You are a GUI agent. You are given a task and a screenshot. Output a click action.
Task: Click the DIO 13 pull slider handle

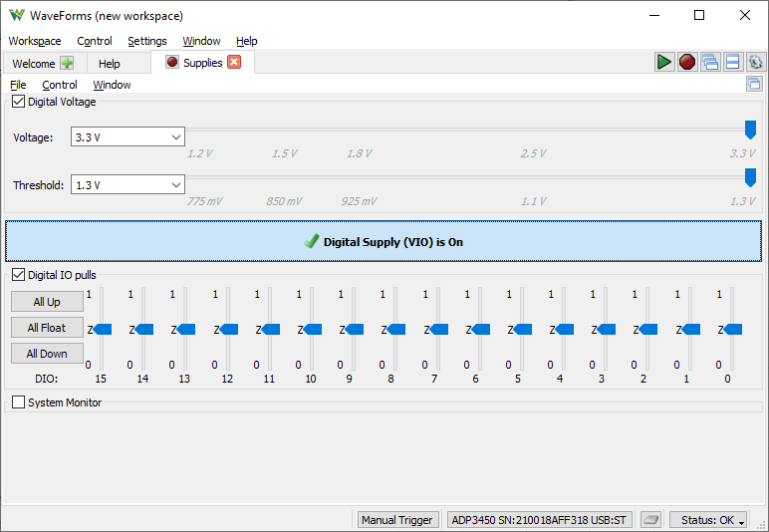coord(186,329)
